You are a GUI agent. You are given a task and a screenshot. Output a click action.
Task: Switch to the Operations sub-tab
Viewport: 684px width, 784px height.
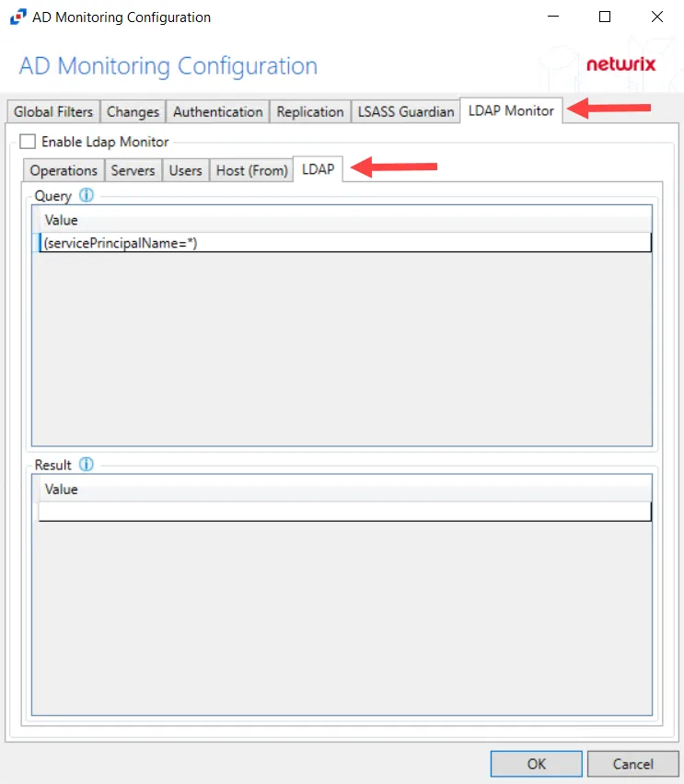(x=64, y=170)
